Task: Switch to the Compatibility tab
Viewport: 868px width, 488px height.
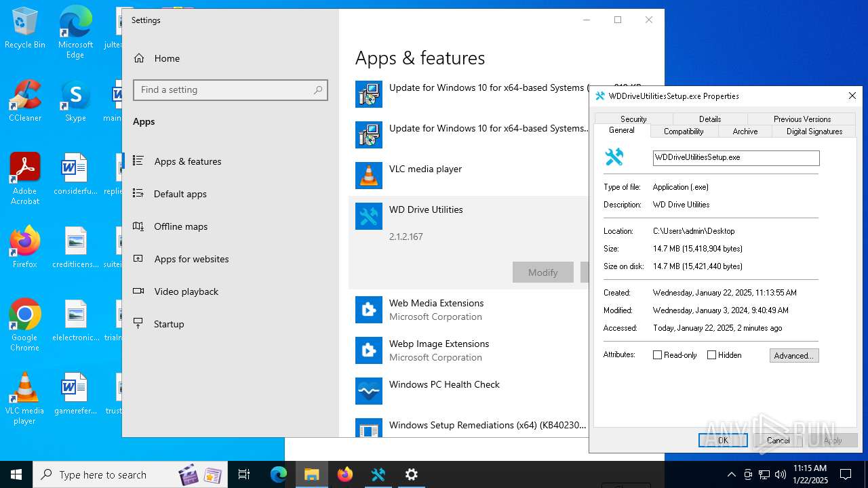Action: 684,131
